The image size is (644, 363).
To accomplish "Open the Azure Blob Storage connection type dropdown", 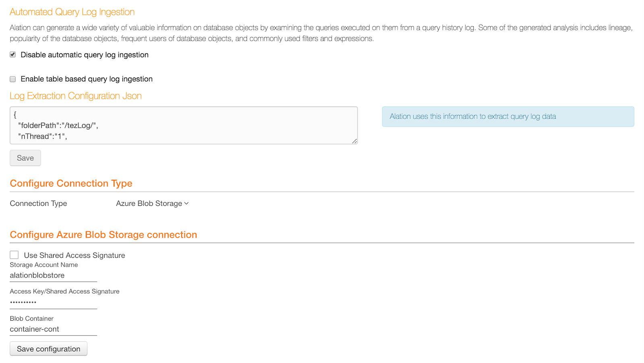I will click(152, 203).
